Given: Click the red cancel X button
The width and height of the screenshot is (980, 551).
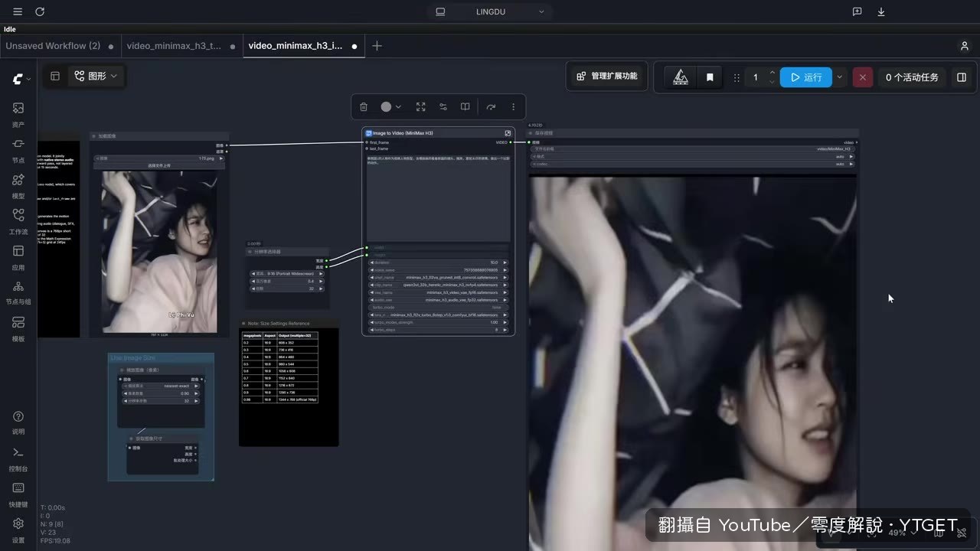Looking at the screenshot, I should pyautogui.click(x=863, y=77).
